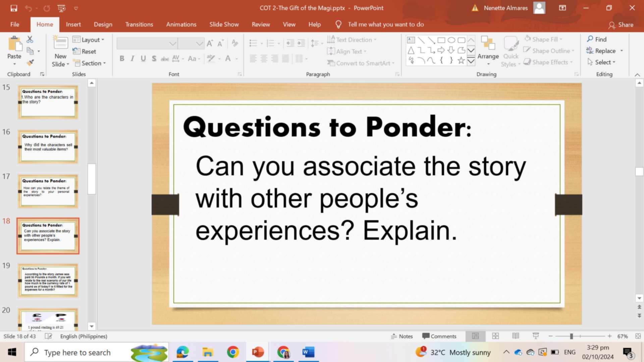Select the Oval shape in gallery
The image size is (644, 362).
pos(451,40)
